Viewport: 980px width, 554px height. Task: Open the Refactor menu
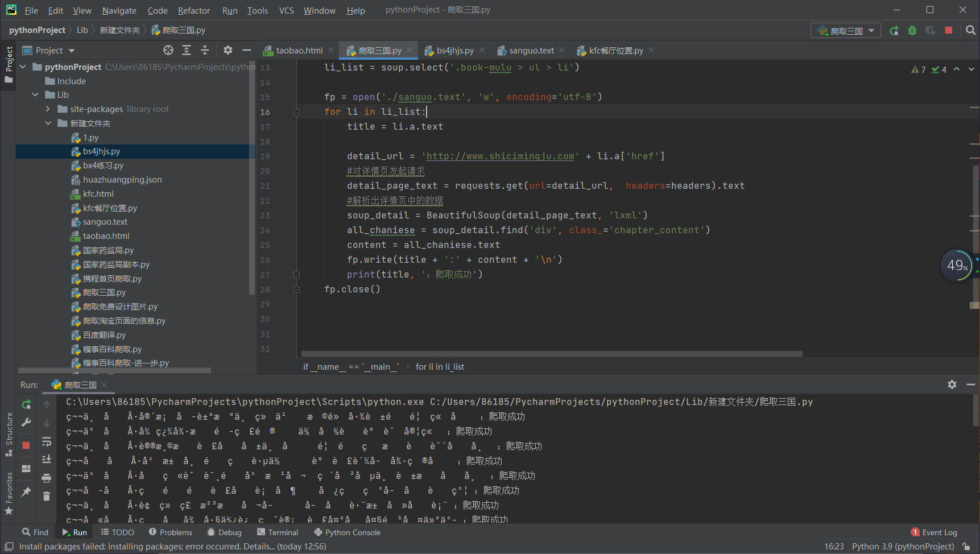click(193, 10)
